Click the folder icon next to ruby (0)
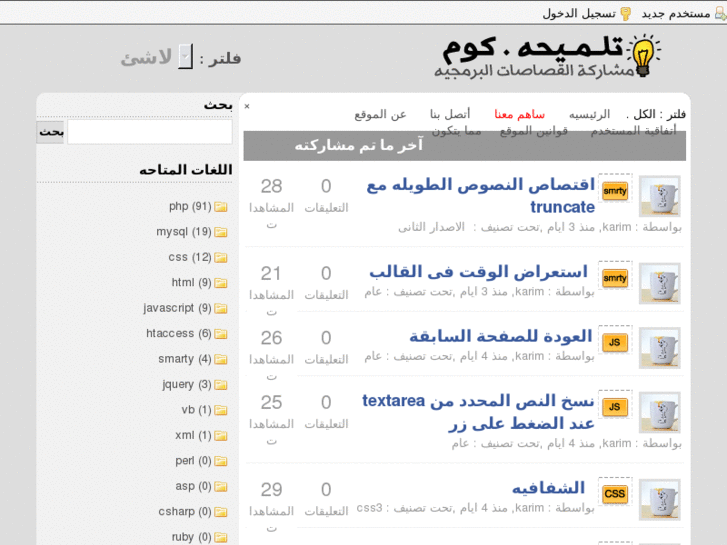The height and width of the screenshot is (545, 727). pos(221,538)
